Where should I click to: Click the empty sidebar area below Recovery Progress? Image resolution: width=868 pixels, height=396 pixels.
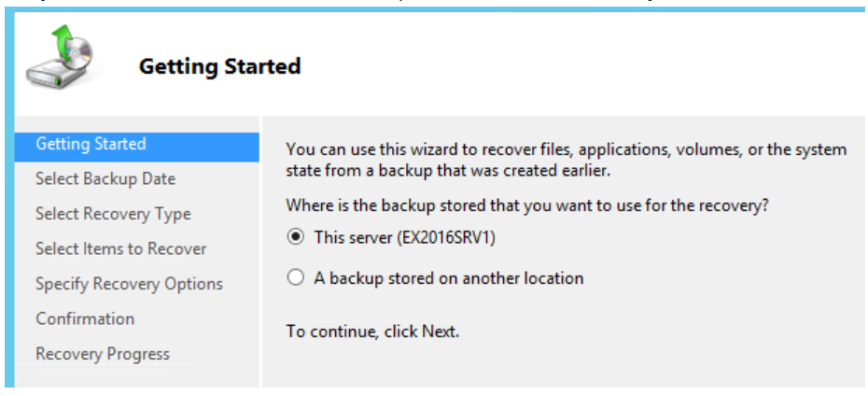pos(136,376)
